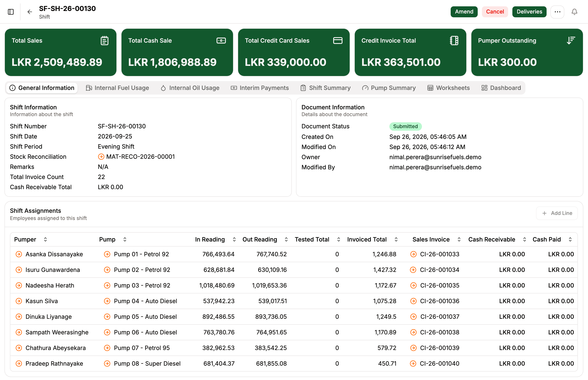The height and width of the screenshot is (380, 588).
Task: Click the Total Sales LKR 2,509,489.89 card
Action: coord(60,52)
